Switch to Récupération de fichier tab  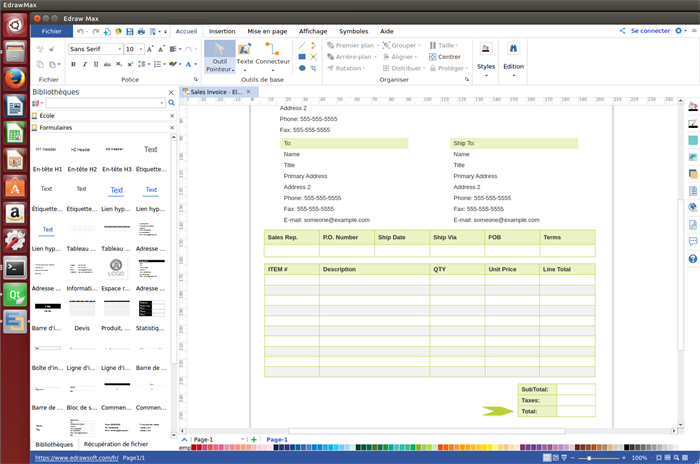pos(116,444)
